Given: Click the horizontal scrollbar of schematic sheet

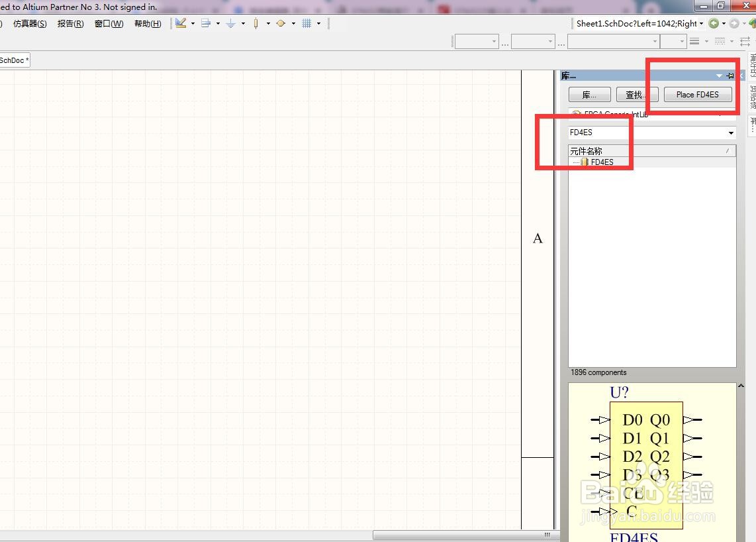Looking at the screenshot, I should point(466,535).
